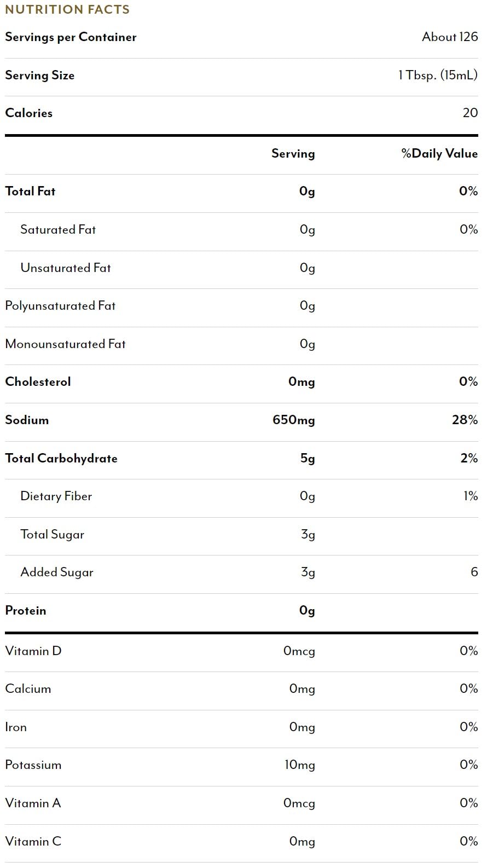Click the Calories value 20
The image size is (487, 868).
point(470,113)
